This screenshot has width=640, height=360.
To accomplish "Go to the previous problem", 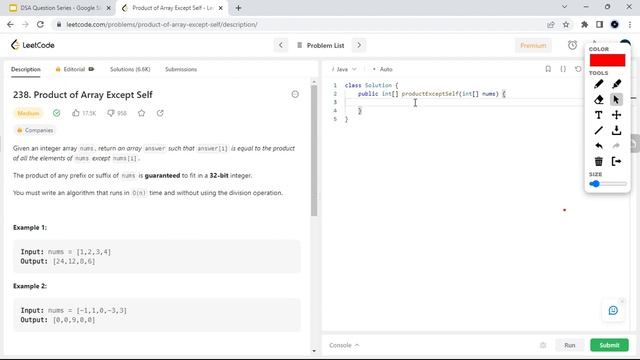I will pos(281,45).
